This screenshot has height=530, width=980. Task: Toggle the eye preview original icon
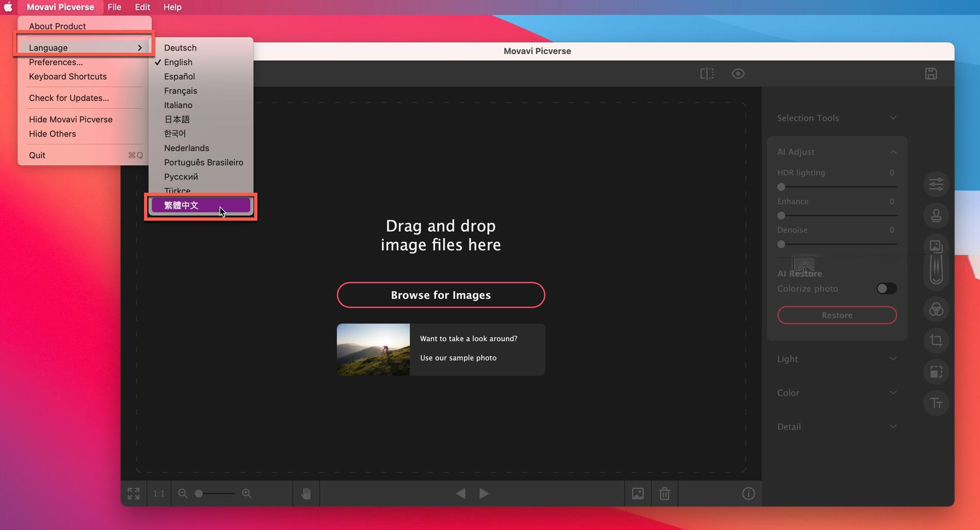738,73
